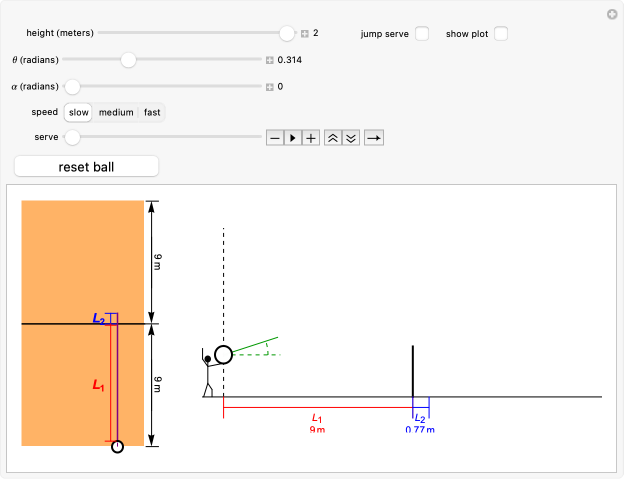Click the ball on the orange court
Viewport: 624px width, 480px height.
tap(117, 447)
